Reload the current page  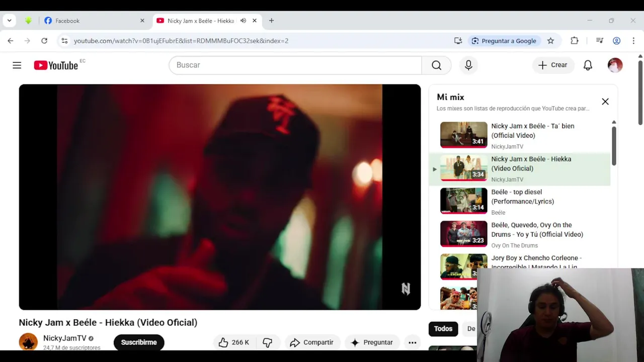(44, 41)
